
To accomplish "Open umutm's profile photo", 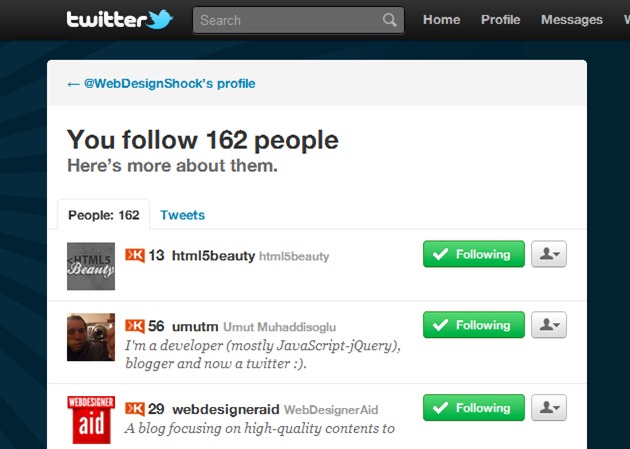I will (91, 337).
